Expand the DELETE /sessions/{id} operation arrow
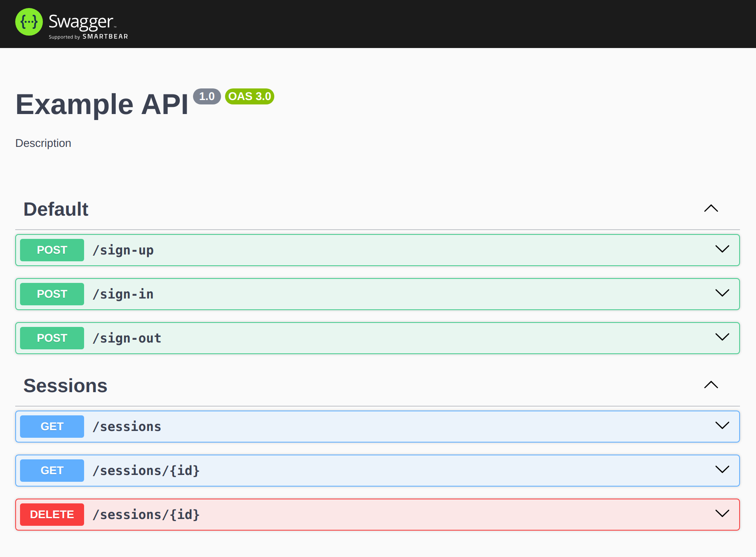This screenshot has width=756, height=557. (722, 513)
